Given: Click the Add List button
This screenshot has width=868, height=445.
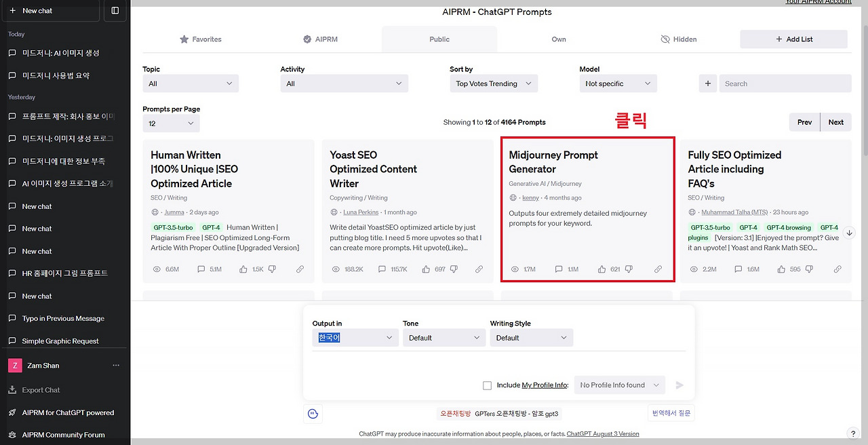Looking at the screenshot, I should point(793,39).
